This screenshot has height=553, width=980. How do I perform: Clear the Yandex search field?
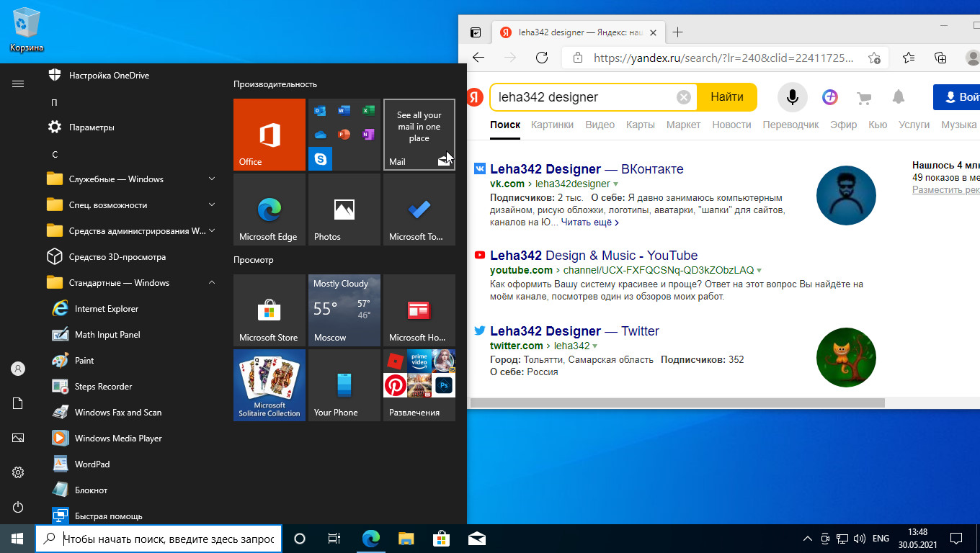coord(684,97)
